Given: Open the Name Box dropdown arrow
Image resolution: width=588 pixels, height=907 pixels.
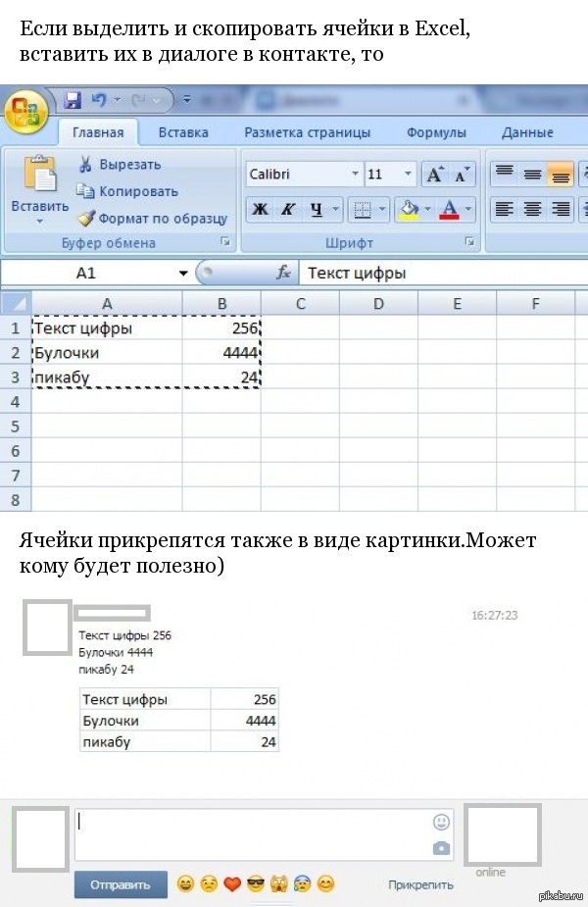Looking at the screenshot, I should (183, 273).
